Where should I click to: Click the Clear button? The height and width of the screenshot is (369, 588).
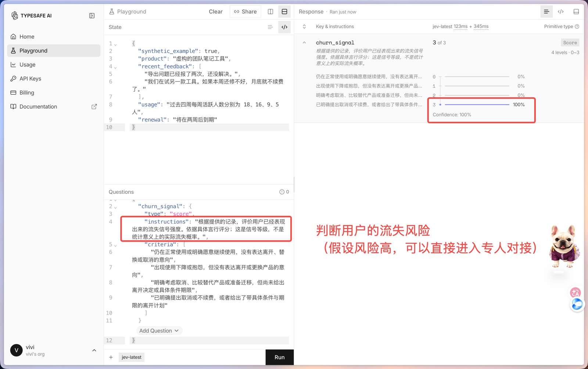coord(216,12)
